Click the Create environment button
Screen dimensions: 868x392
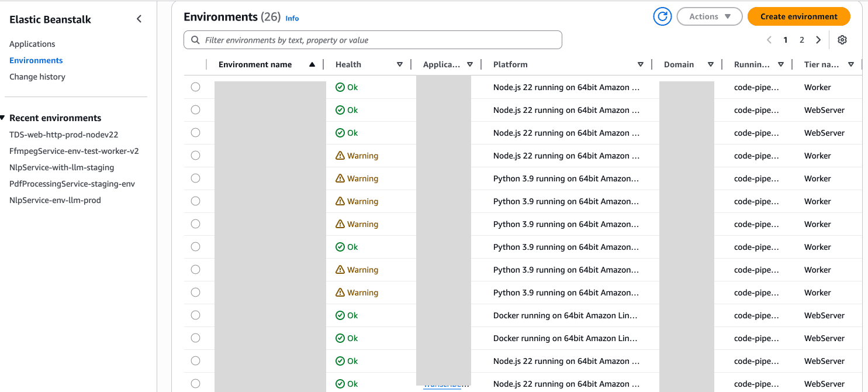coord(798,16)
